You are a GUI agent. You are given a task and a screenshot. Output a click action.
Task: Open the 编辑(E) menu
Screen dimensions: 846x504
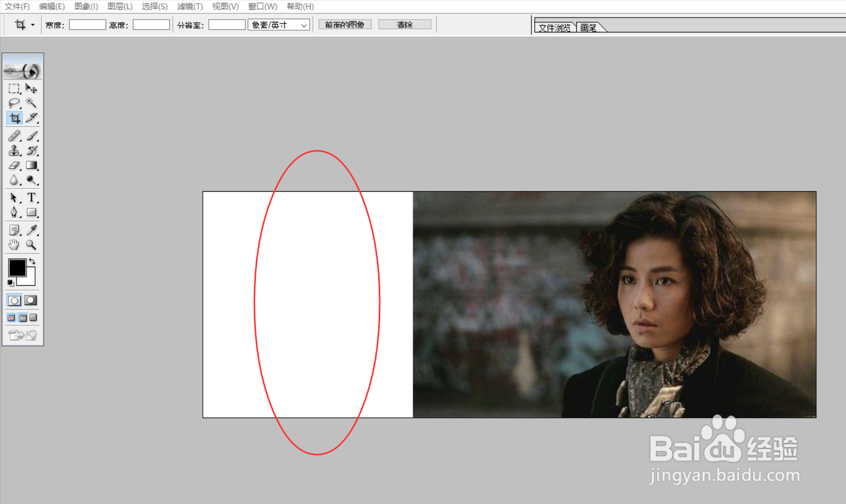(x=52, y=6)
